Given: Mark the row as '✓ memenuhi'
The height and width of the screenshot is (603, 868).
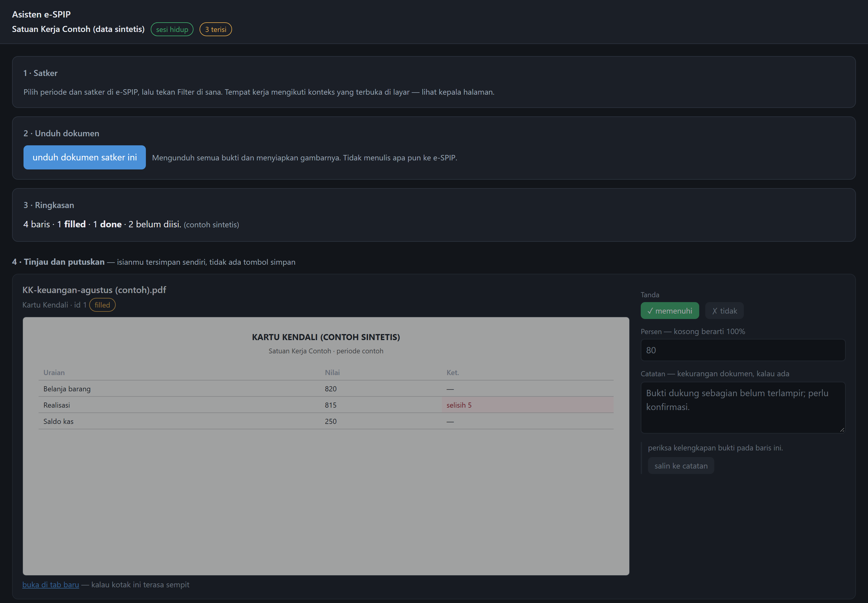Looking at the screenshot, I should (x=670, y=311).
